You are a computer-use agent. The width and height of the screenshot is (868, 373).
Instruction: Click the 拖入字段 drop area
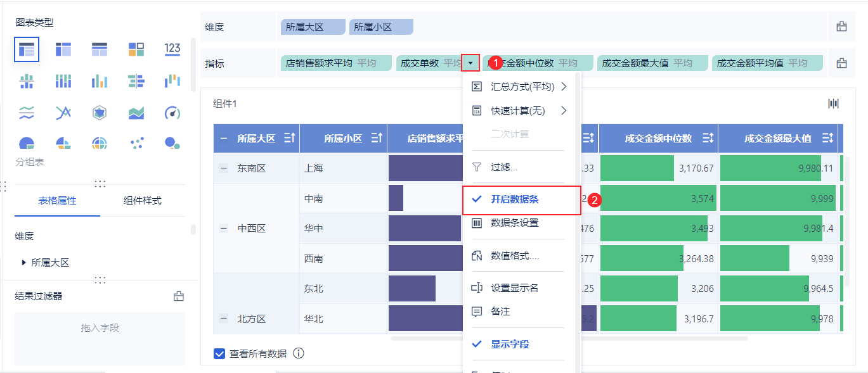point(100,327)
